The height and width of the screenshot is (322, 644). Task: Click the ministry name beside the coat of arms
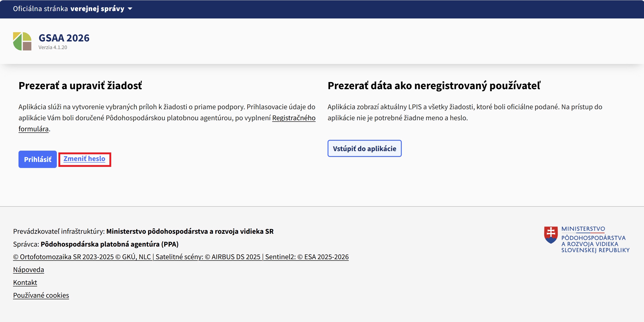(x=595, y=240)
